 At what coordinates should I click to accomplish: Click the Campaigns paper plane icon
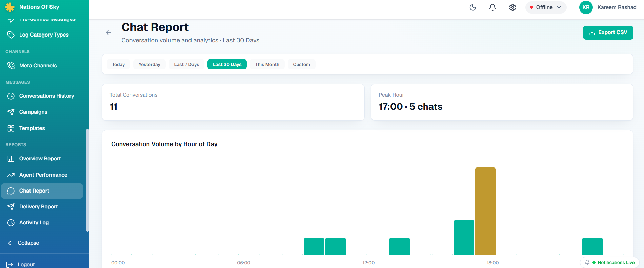[x=11, y=112]
